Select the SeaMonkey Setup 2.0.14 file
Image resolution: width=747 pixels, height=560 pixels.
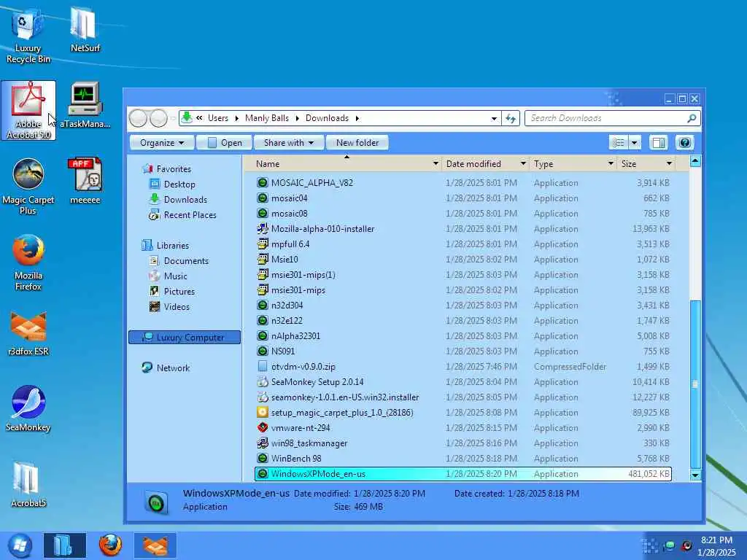463,382
